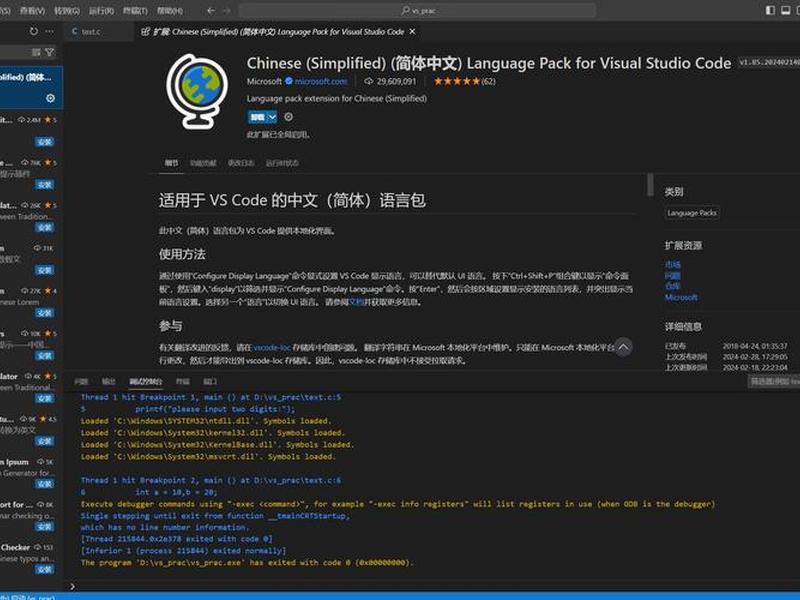Click the Language Packs category tag
Image resolution: width=800 pixels, height=600 pixels.
point(692,213)
